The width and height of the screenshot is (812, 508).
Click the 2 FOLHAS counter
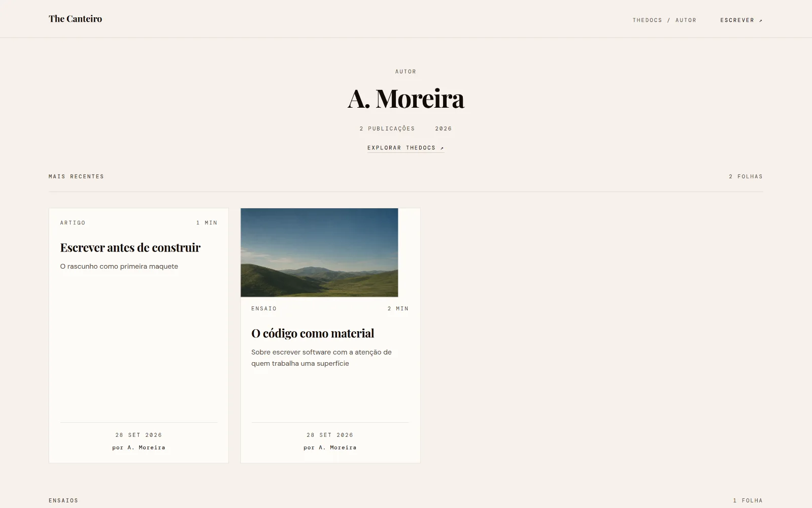[x=746, y=176]
